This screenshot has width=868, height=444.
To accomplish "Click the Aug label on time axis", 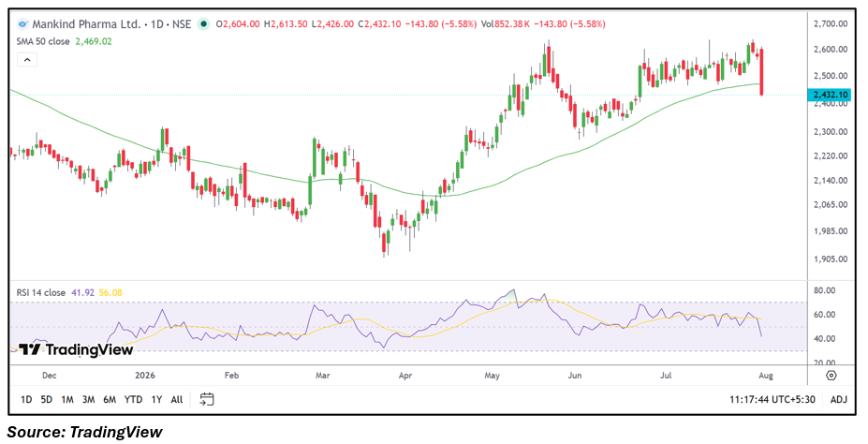I will 766,376.
